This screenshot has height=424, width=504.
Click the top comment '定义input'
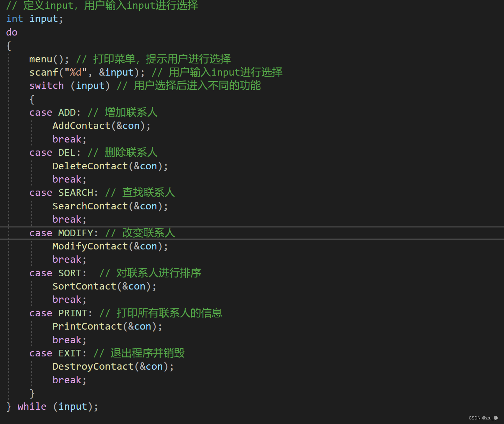click(x=48, y=6)
